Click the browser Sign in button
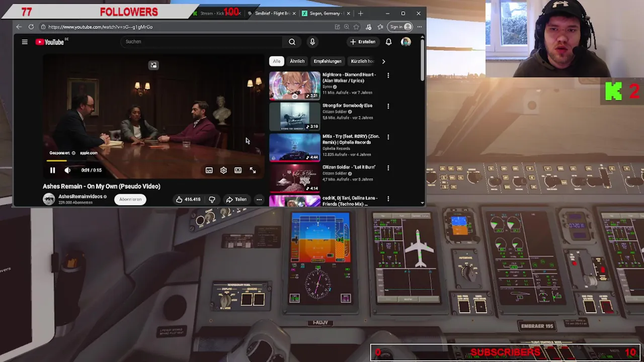This screenshot has width=644, height=362. click(x=400, y=27)
